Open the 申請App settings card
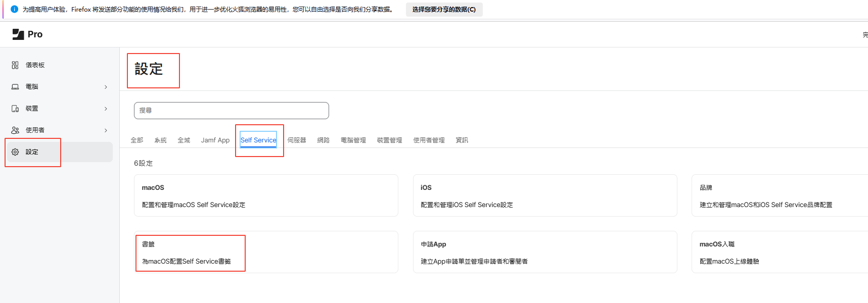Screen dimensions: 868x303 (x=545, y=252)
